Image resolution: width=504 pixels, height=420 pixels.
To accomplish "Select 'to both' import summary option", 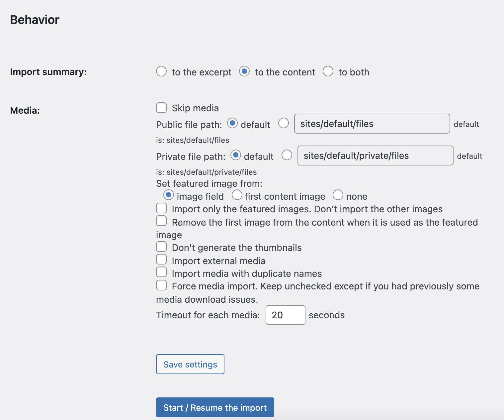I will point(328,71).
